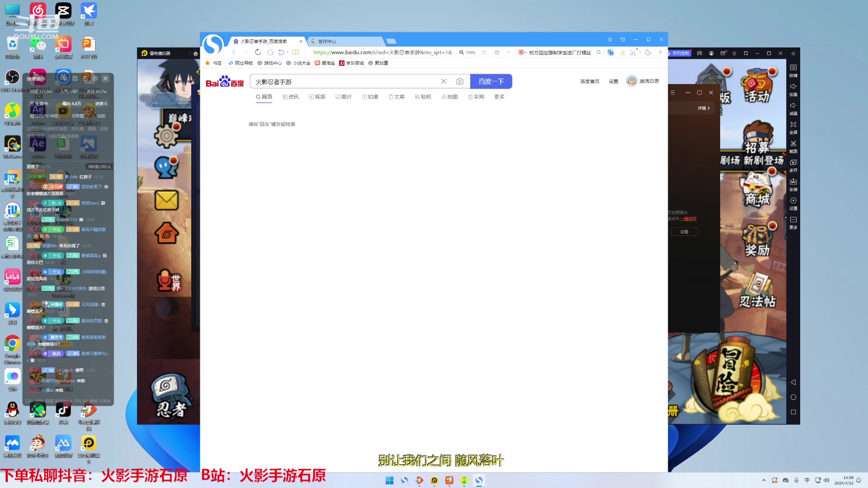868x488 pixels.
Task: Click the gamepad icon in emulator title bar
Action: (x=699, y=53)
